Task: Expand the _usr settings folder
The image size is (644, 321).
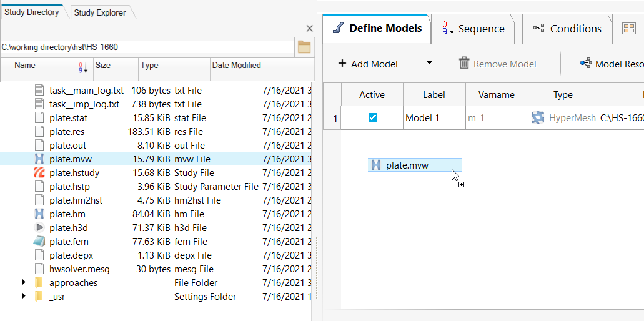Action: 24,297
